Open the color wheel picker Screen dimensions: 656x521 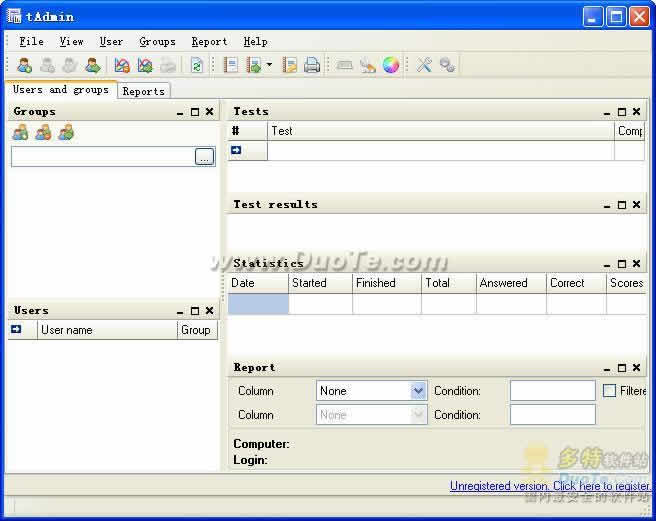click(x=391, y=65)
